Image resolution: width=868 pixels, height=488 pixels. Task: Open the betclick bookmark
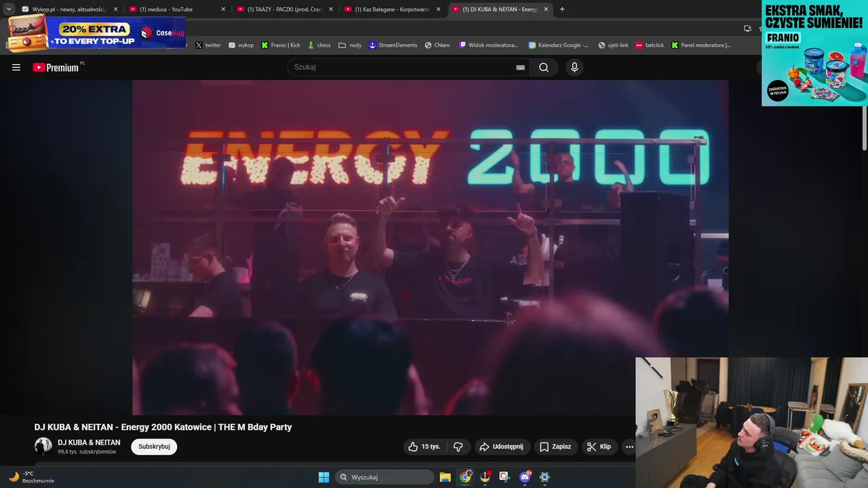[x=650, y=45]
